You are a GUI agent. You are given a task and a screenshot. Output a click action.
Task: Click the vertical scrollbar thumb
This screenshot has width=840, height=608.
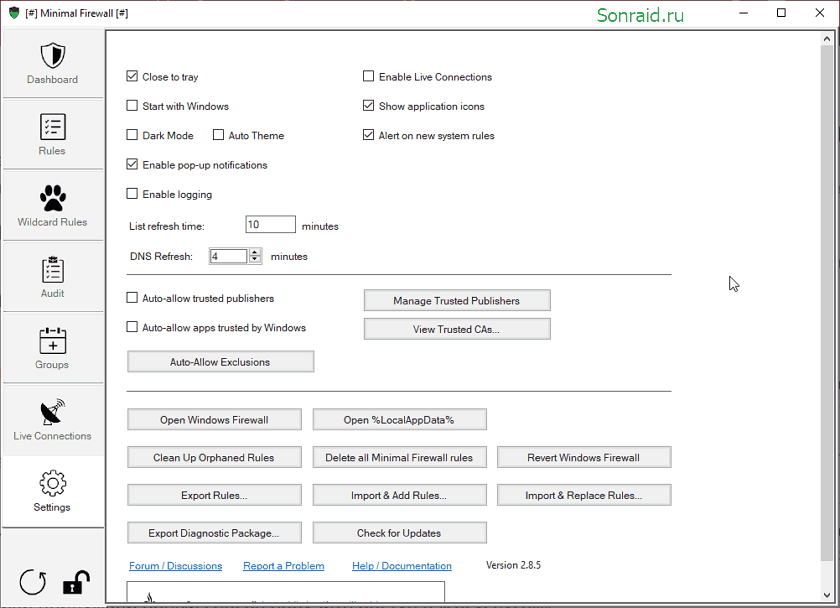tap(827, 303)
